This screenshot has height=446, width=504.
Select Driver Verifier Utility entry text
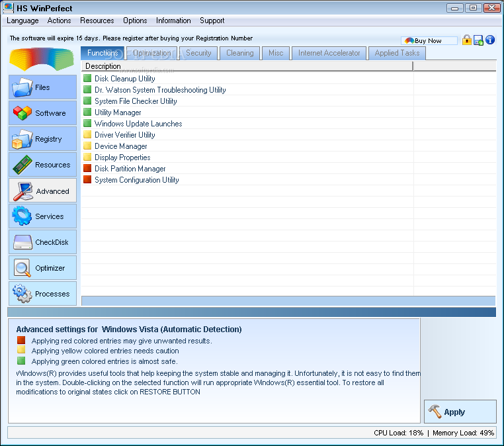pyautogui.click(x=125, y=135)
